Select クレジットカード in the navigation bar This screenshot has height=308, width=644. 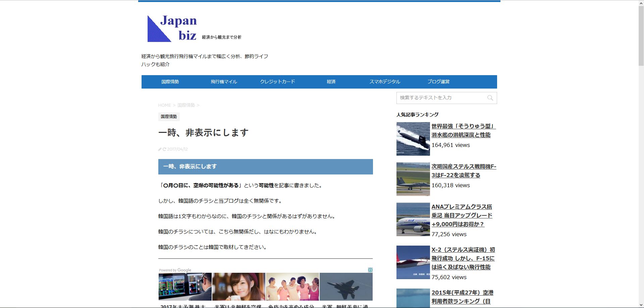(x=277, y=82)
